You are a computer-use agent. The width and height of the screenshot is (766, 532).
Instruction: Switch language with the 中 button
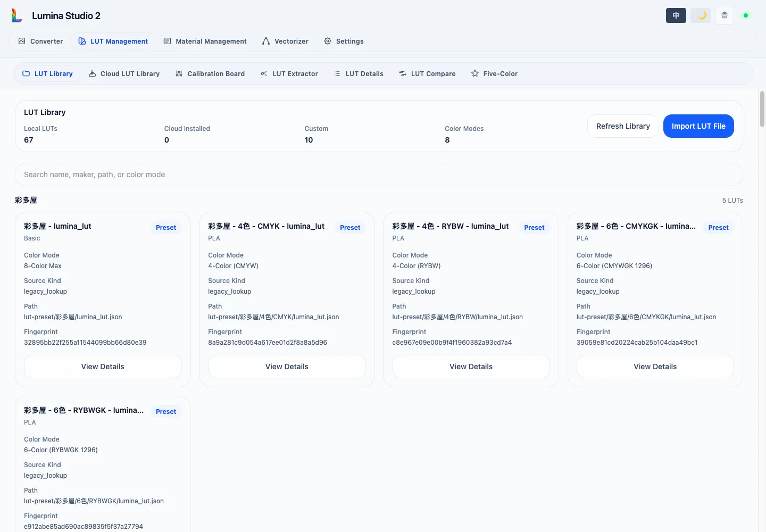click(x=676, y=15)
